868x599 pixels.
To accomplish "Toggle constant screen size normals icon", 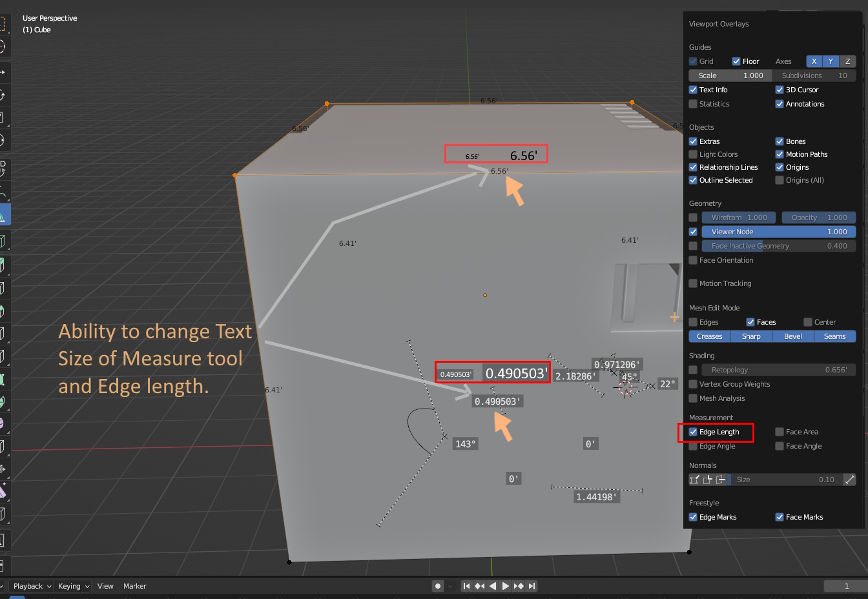I will (x=850, y=480).
